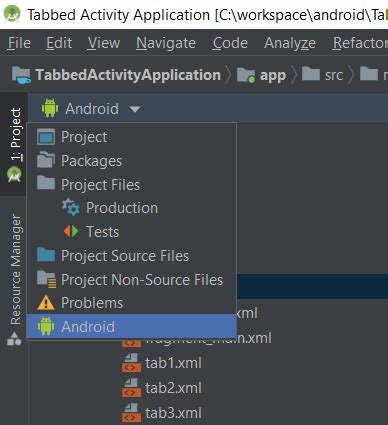Click the Android Studio icon on Project tab
Viewport: 388px width, 425px height.
point(14,174)
